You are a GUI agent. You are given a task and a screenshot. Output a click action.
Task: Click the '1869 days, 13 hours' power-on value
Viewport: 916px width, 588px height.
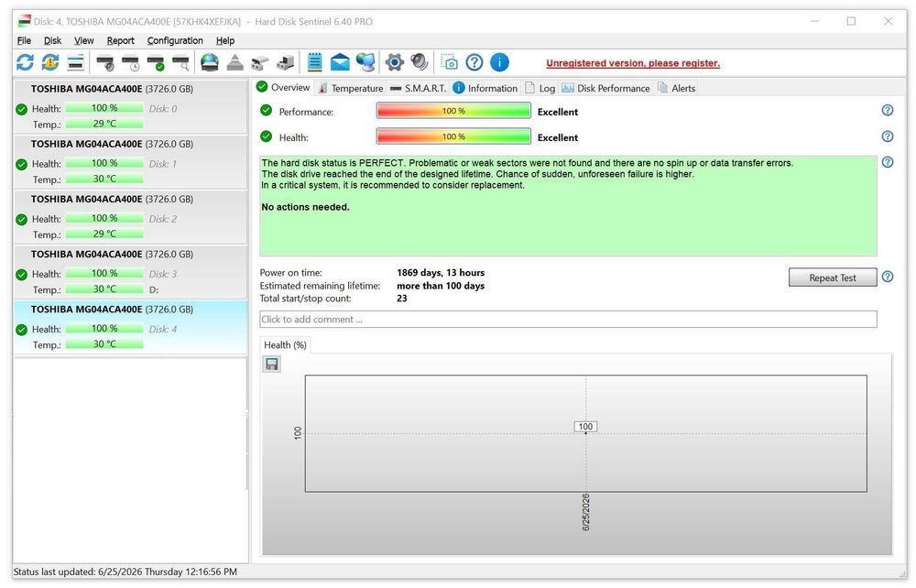(441, 273)
